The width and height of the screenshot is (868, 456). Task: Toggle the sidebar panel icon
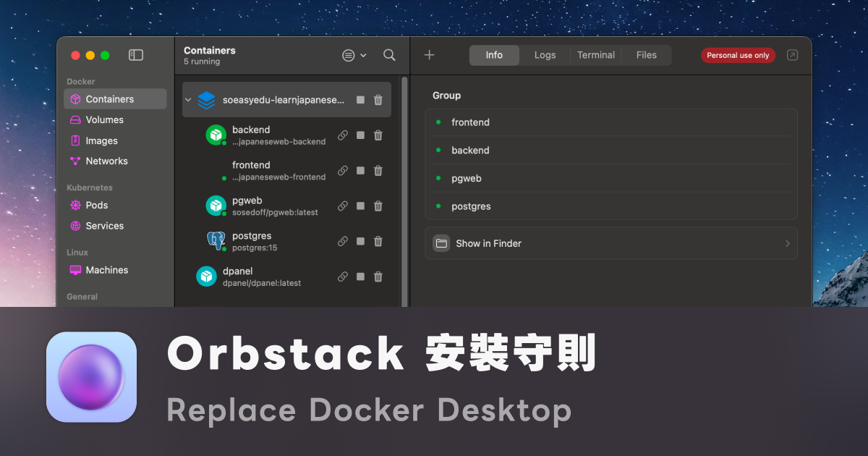136,55
